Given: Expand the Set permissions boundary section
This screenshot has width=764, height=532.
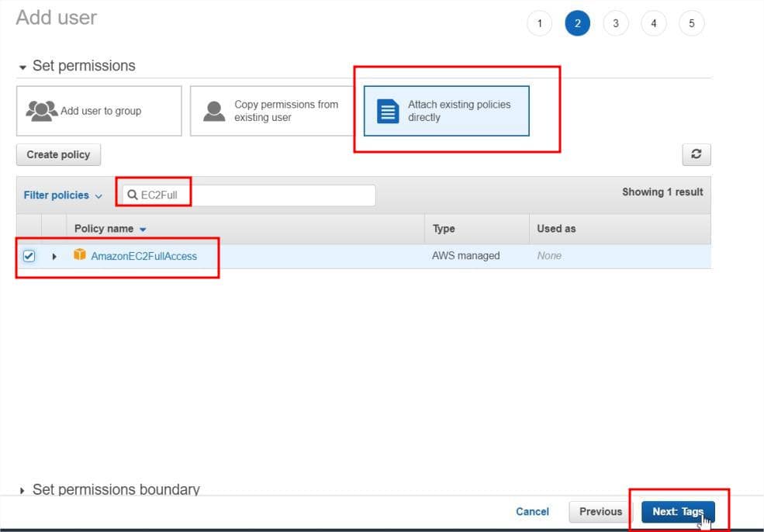Looking at the screenshot, I should 23,490.
